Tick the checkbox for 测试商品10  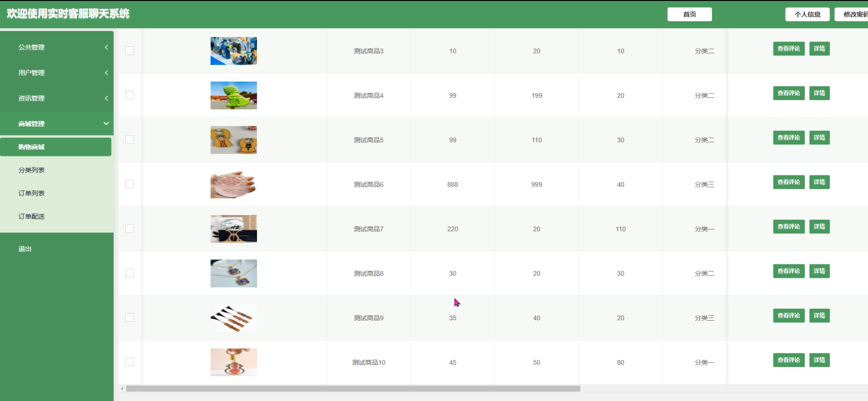tap(129, 362)
